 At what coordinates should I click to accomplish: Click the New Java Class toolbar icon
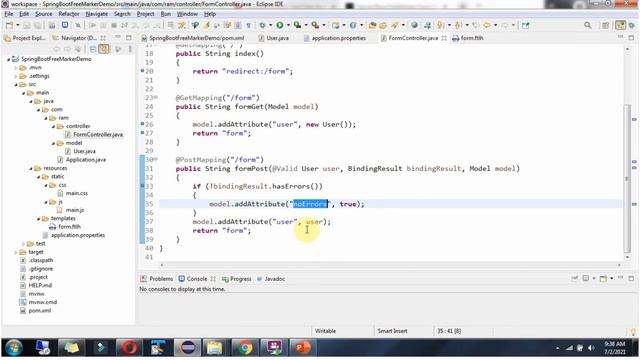(353, 25)
